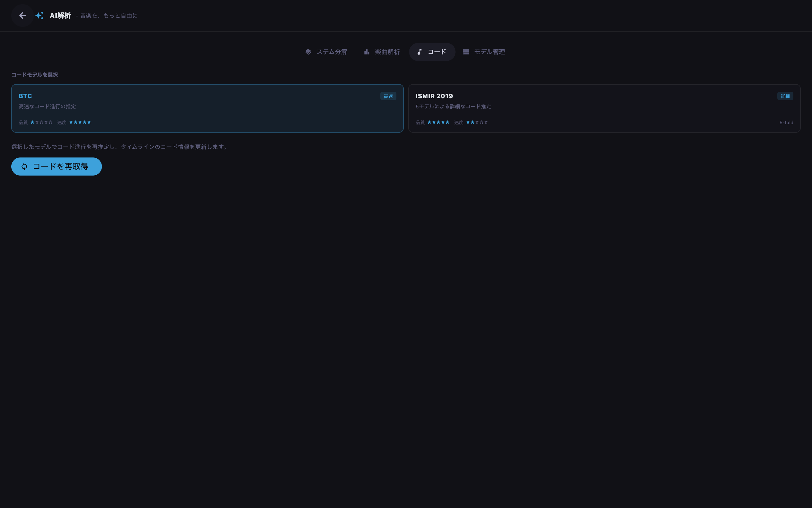Select the ISMIR 2019 model card
Viewport: 812px width, 508px height.
[x=604, y=108]
